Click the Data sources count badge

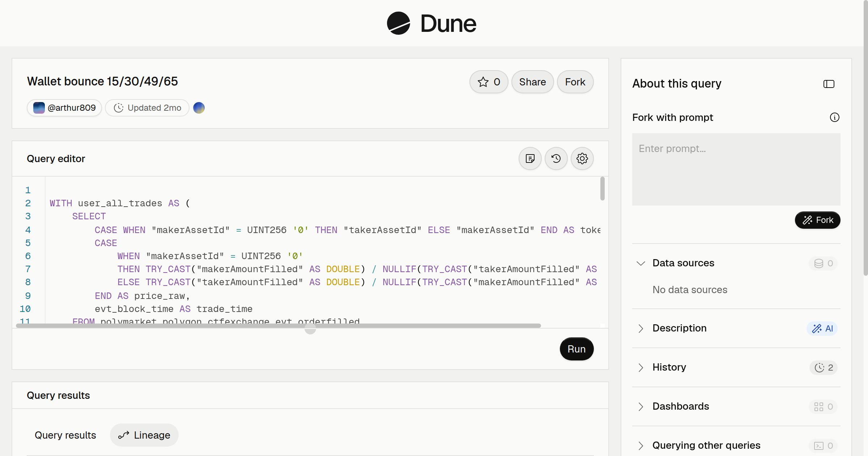(823, 263)
